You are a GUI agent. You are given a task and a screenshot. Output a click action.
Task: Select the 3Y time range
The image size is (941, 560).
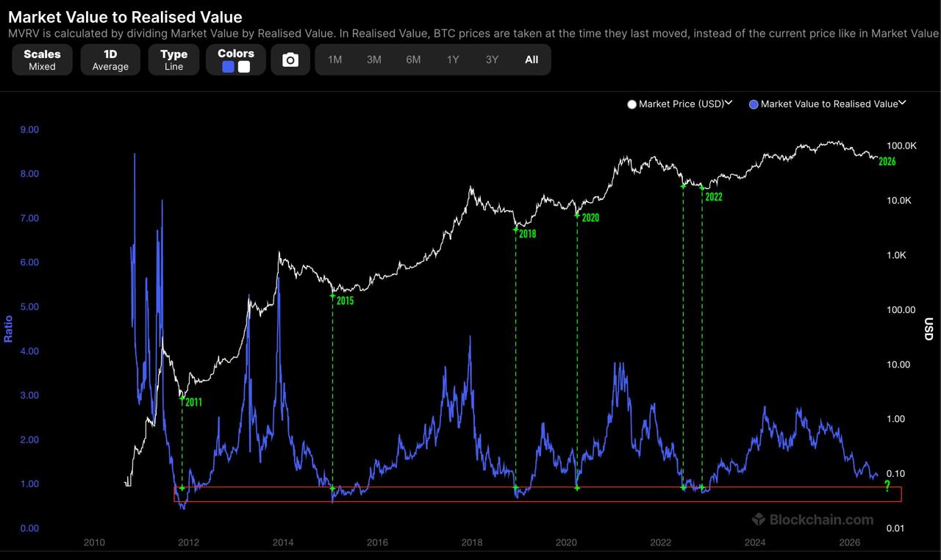click(x=492, y=60)
